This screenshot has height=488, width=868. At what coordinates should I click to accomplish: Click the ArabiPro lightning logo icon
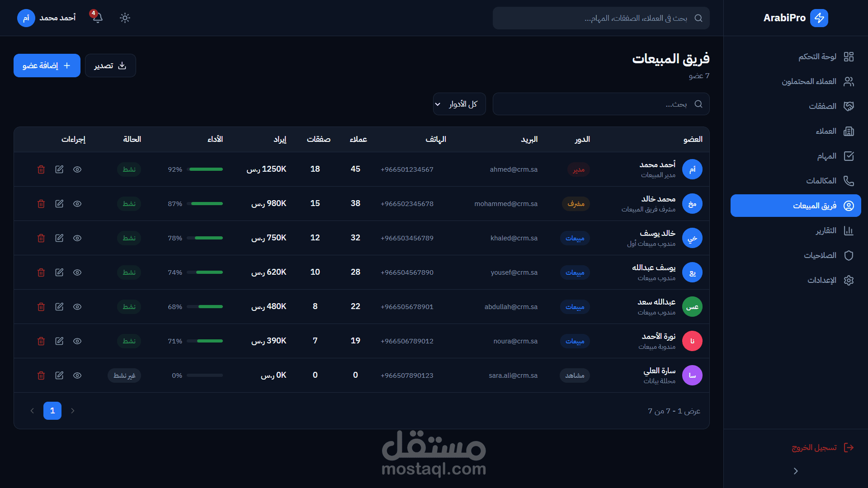pos(819,18)
